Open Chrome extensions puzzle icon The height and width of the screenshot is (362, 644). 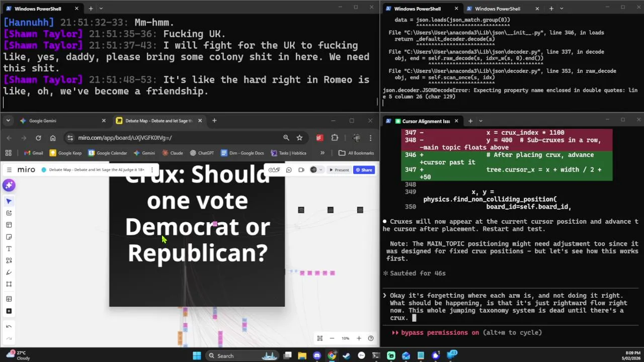click(335, 138)
